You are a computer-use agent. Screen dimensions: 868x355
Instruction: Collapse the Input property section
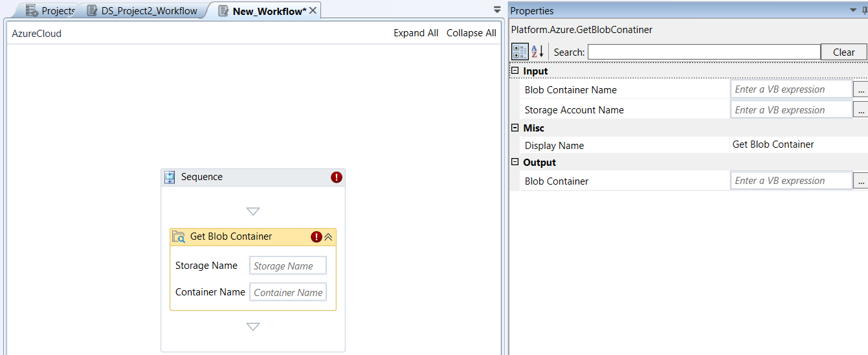515,71
